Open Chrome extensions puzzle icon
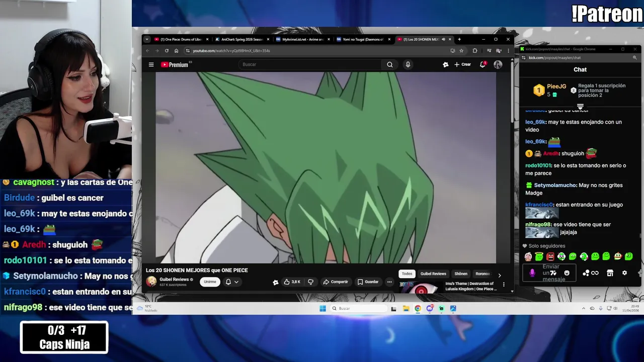The image size is (644, 362). [x=474, y=51]
